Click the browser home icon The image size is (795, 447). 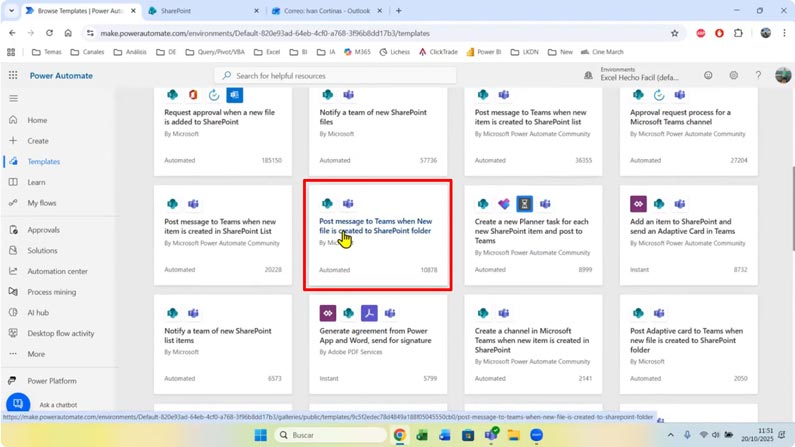(x=68, y=33)
